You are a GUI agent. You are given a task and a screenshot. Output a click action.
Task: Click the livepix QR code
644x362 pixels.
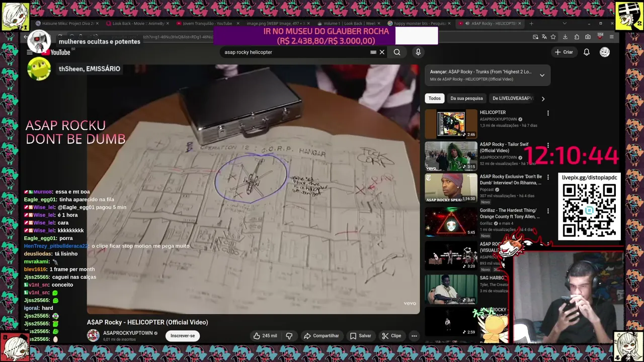pos(589,210)
